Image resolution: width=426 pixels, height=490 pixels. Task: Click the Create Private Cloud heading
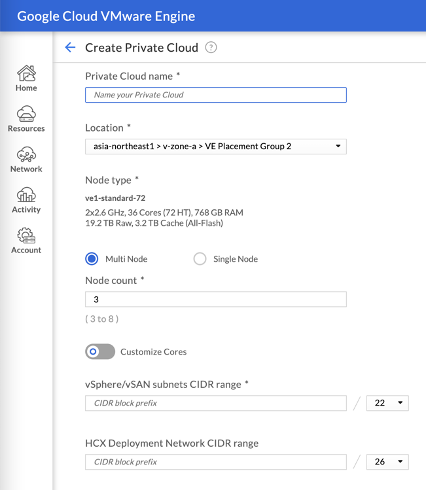tap(142, 48)
